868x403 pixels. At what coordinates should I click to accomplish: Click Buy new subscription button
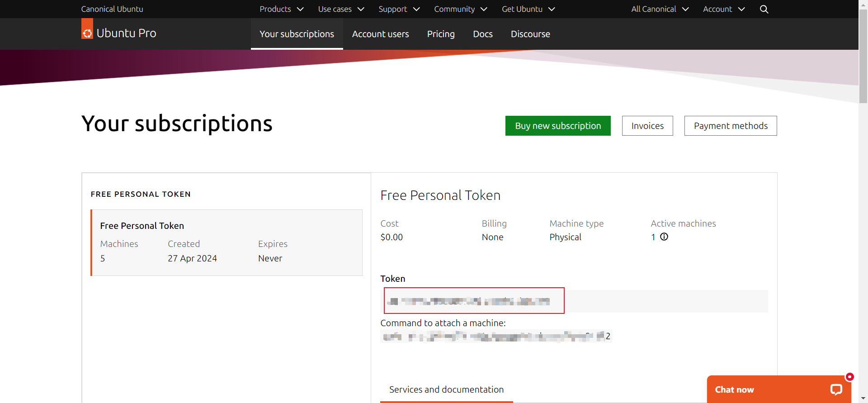pyautogui.click(x=558, y=126)
